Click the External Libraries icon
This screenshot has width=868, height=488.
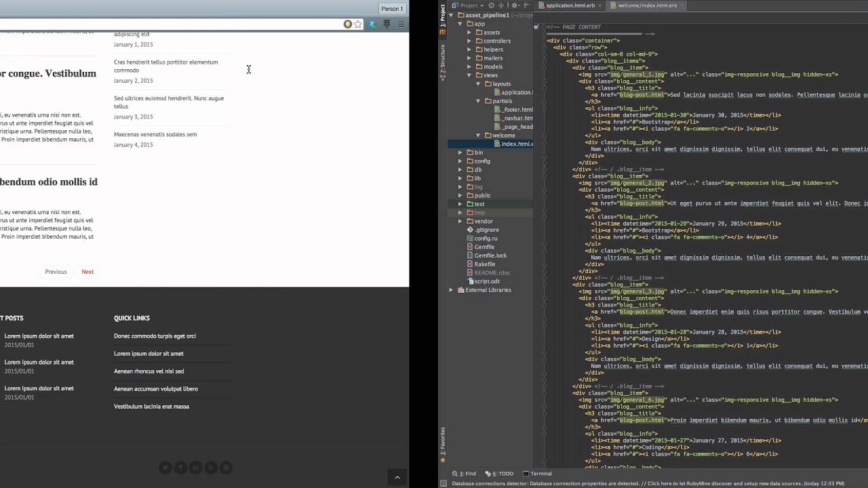coord(461,290)
